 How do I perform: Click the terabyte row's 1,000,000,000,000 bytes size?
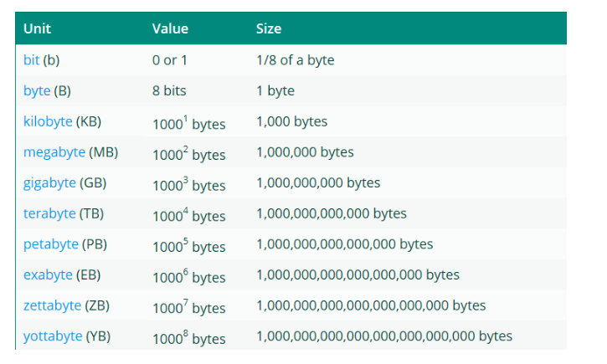(331, 213)
